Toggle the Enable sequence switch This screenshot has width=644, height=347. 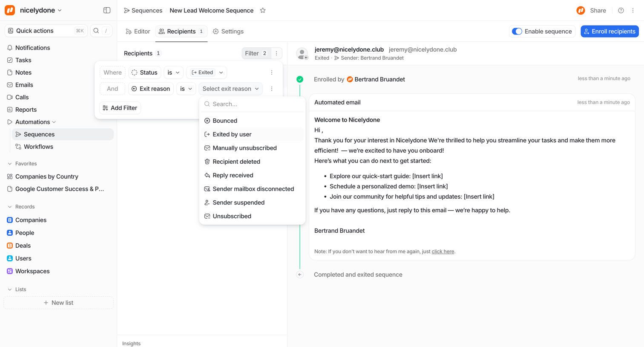(x=517, y=32)
